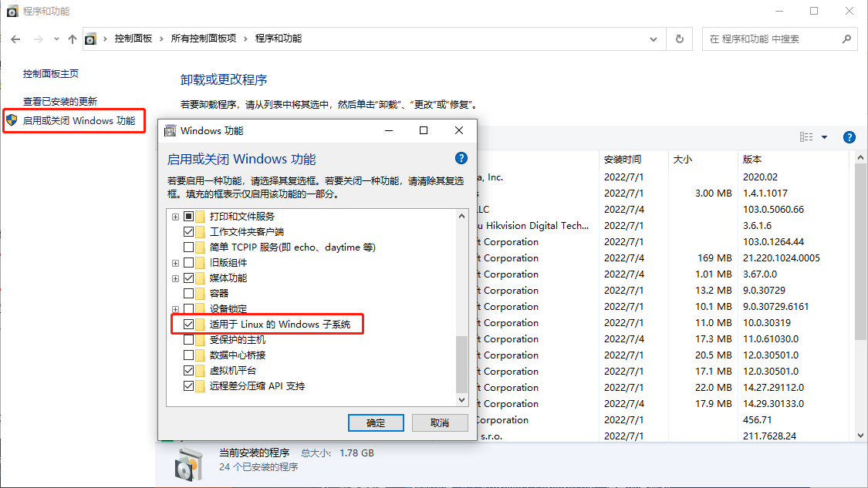Go back with the navigation arrow

(15, 39)
